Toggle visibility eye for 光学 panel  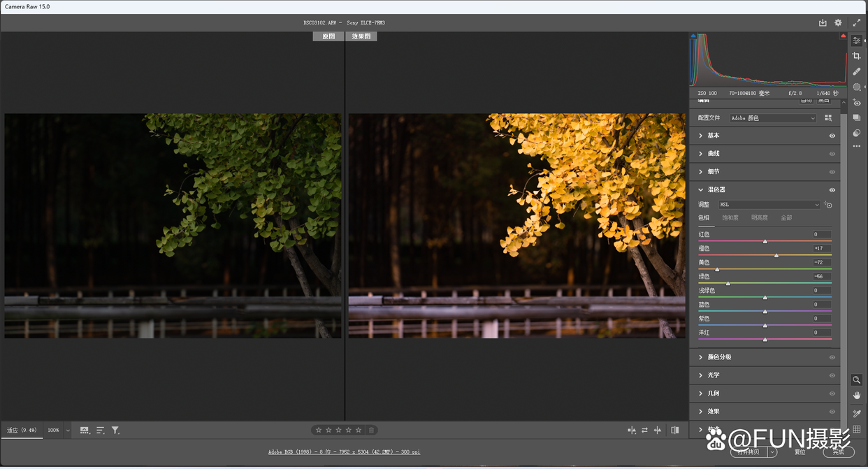(832, 375)
